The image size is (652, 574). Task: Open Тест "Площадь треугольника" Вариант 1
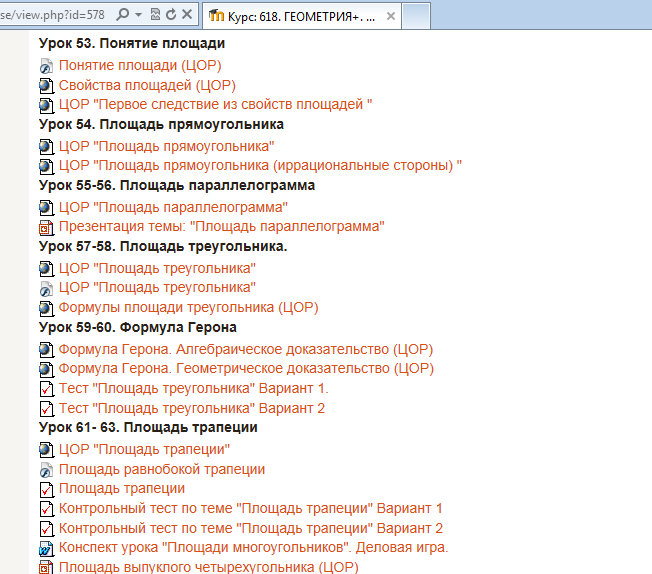[194, 388]
